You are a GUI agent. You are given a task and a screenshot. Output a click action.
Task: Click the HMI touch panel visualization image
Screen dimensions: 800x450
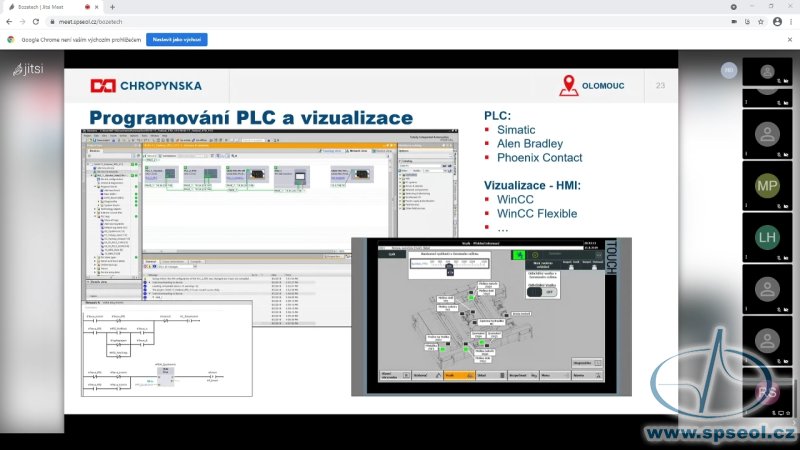(491, 317)
